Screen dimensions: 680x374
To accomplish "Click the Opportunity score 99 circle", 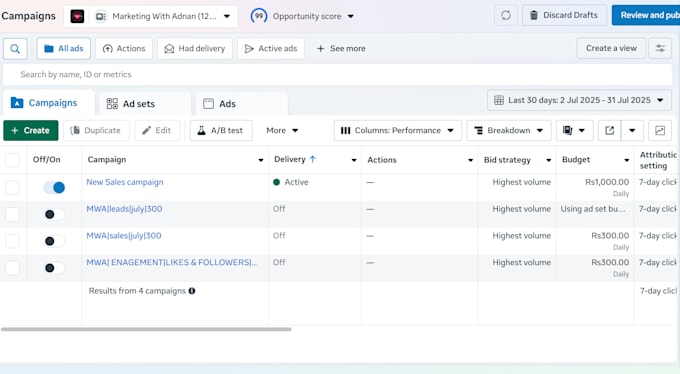I will pos(259,16).
